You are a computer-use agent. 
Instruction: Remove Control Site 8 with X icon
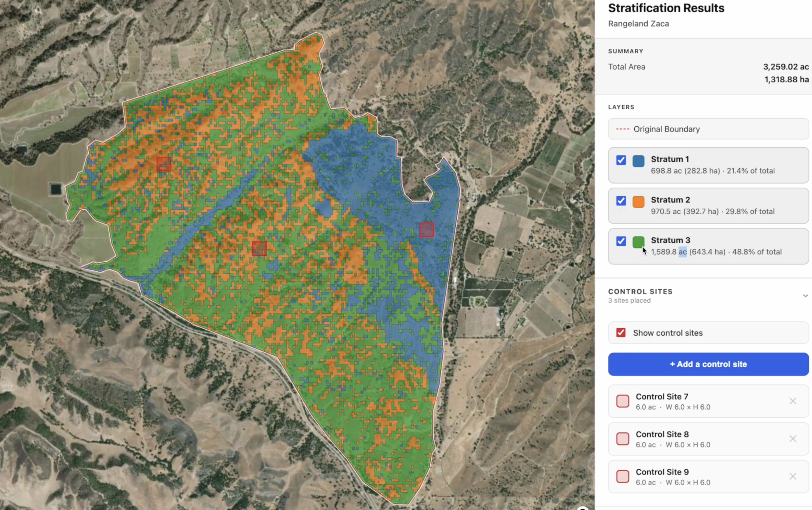793,438
